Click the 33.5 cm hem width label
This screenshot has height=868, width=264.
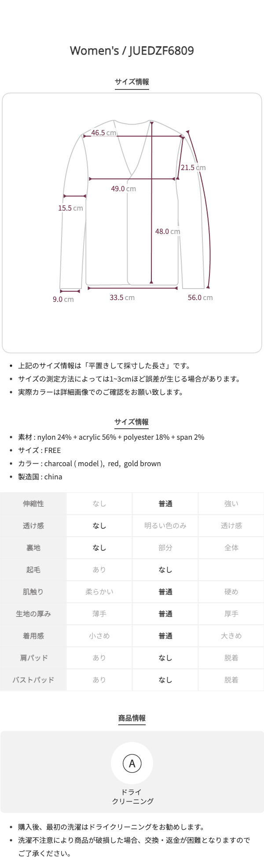122,297
